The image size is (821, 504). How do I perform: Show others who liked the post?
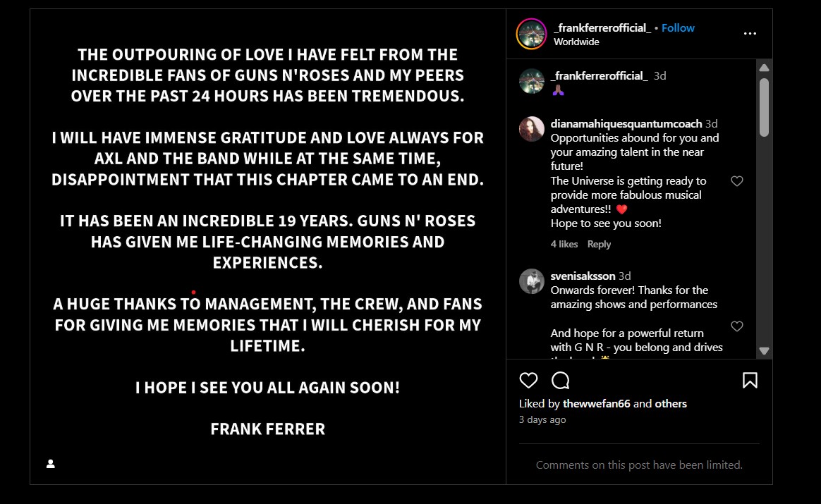(x=671, y=404)
